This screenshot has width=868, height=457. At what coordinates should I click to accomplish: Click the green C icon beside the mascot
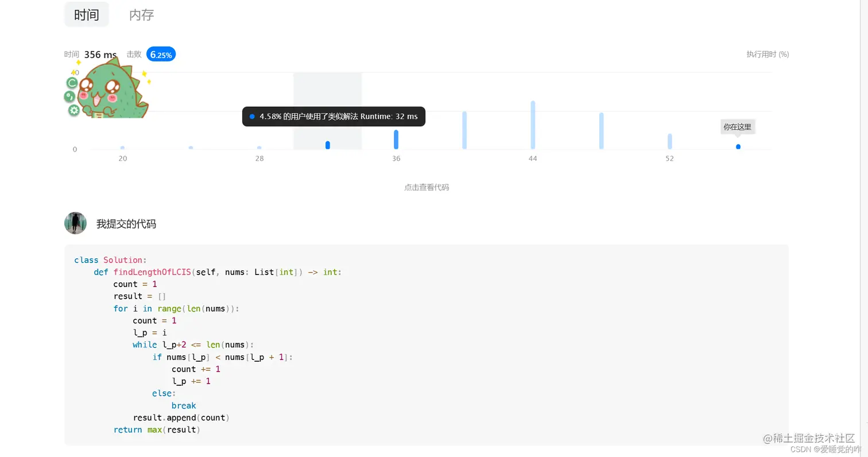coord(72,83)
